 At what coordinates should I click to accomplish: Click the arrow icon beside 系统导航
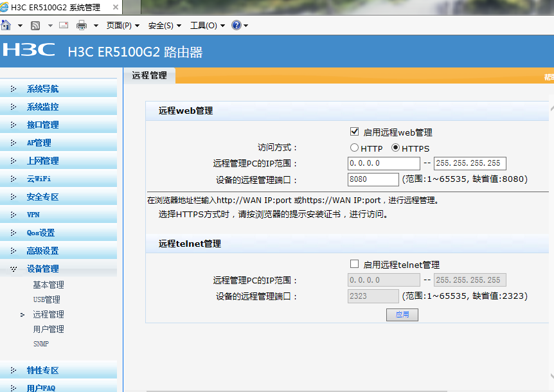pyautogui.click(x=13, y=89)
